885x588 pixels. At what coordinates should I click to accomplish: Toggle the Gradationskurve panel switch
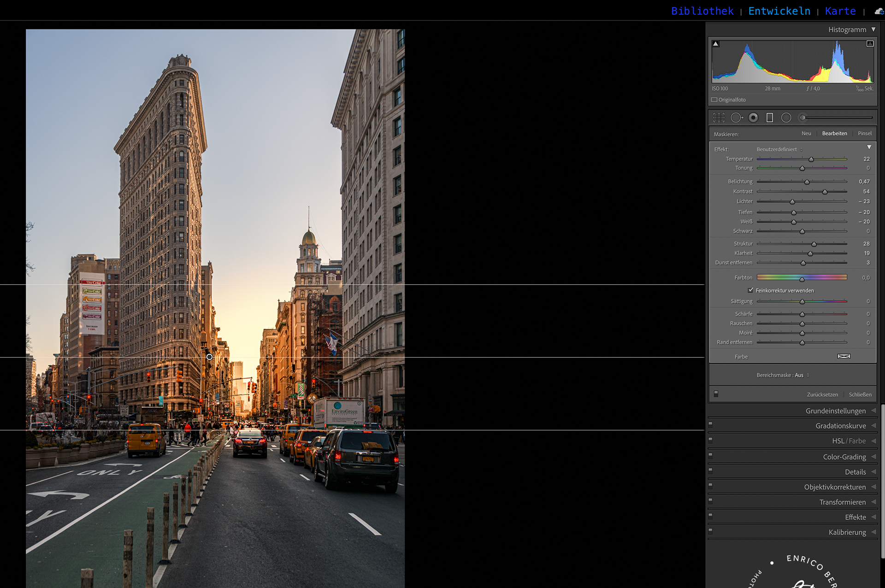710,424
